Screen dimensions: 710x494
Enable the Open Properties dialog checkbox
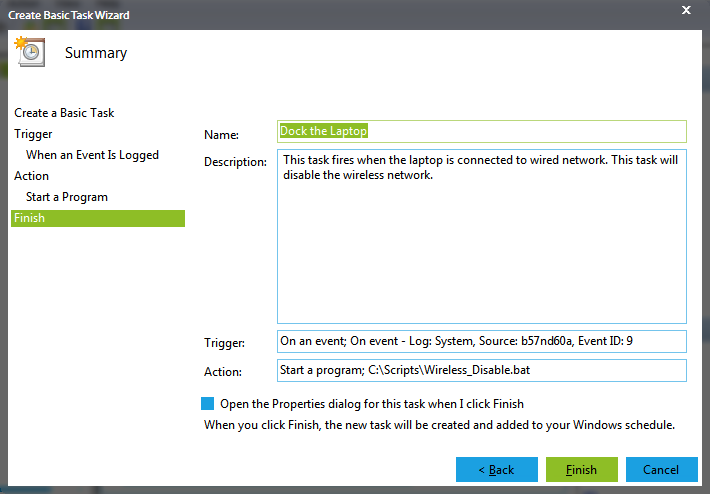(207, 403)
